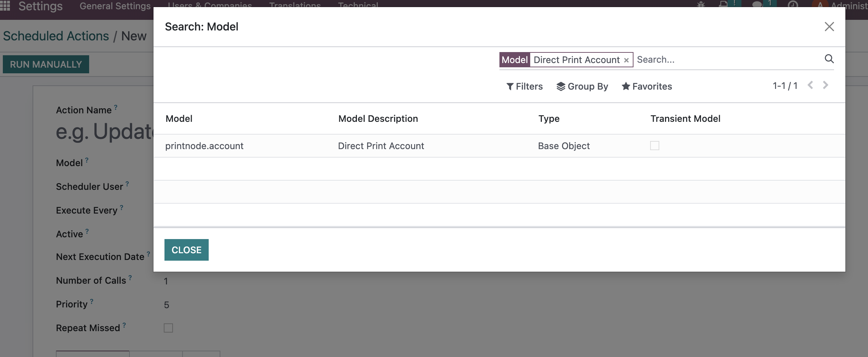Show help tooltip for Priority
The height and width of the screenshot is (357, 868).
(x=92, y=301)
